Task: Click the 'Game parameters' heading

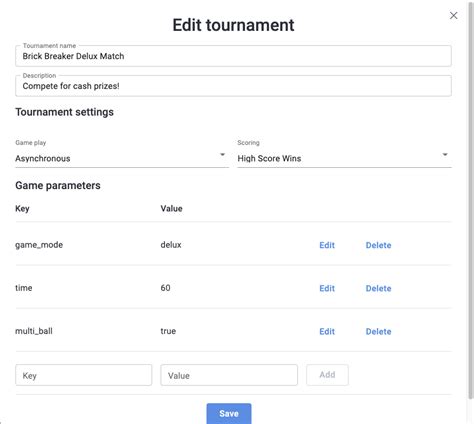Action: [x=58, y=185]
